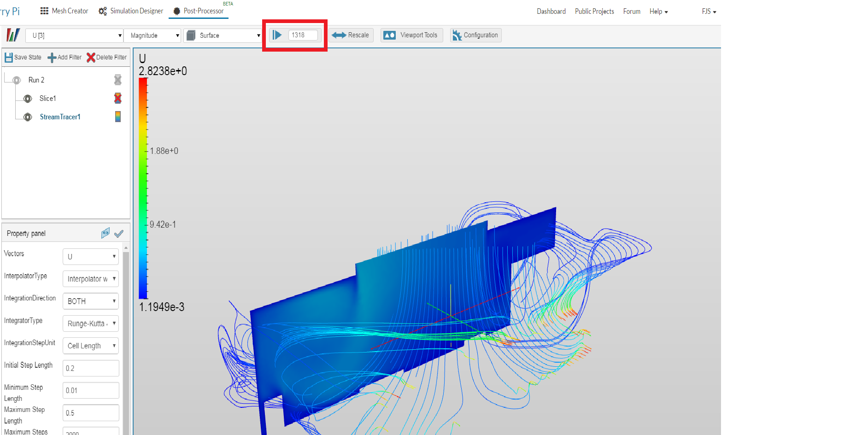Click the Post-Processor gear icon
This screenshot has width=868, height=435.
click(176, 11)
